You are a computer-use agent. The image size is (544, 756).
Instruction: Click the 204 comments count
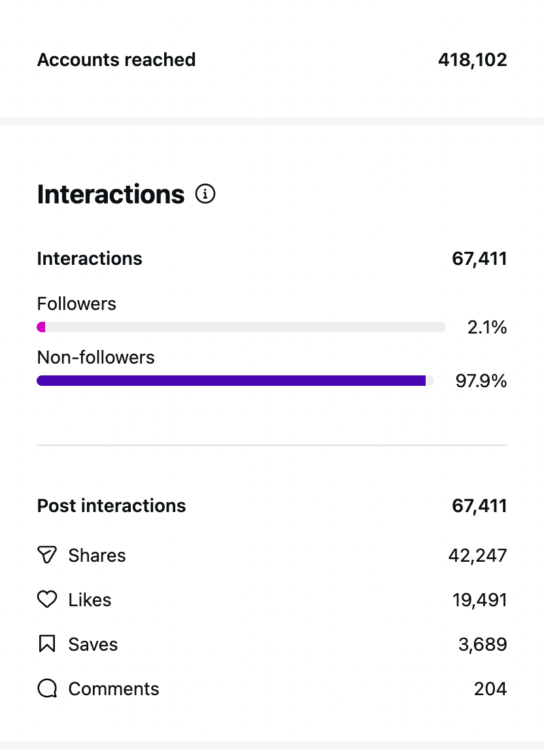(x=490, y=689)
